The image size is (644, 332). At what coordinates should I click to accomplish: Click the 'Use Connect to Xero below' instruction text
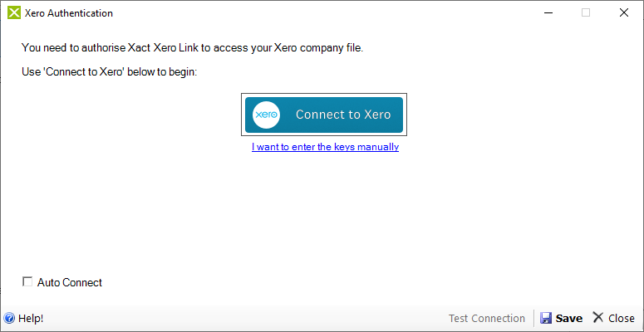(110, 72)
